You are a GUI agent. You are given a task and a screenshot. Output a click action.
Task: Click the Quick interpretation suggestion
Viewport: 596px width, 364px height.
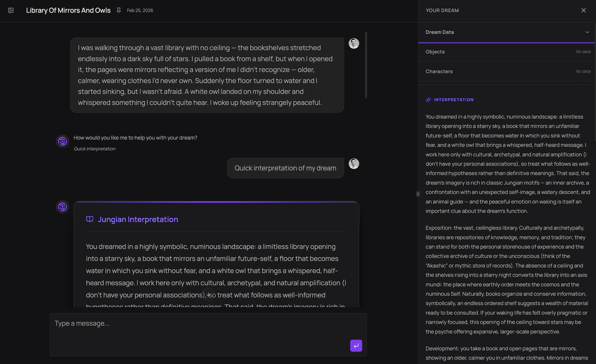pos(94,149)
